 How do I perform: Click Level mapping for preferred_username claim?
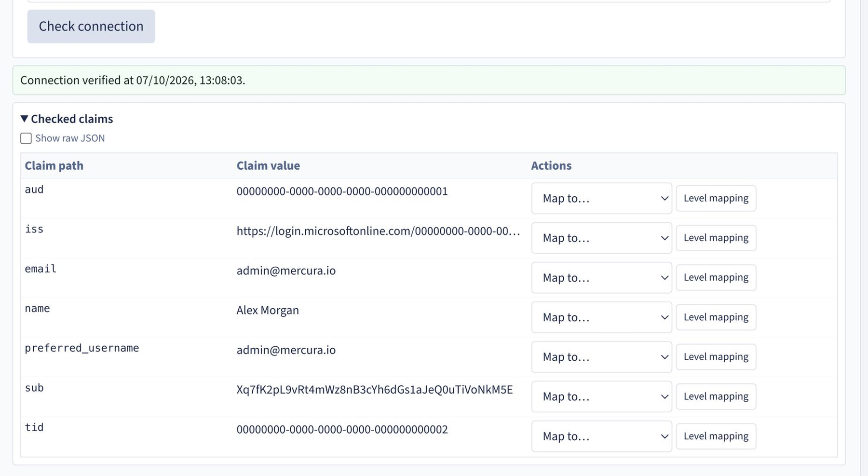(x=716, y=357)
